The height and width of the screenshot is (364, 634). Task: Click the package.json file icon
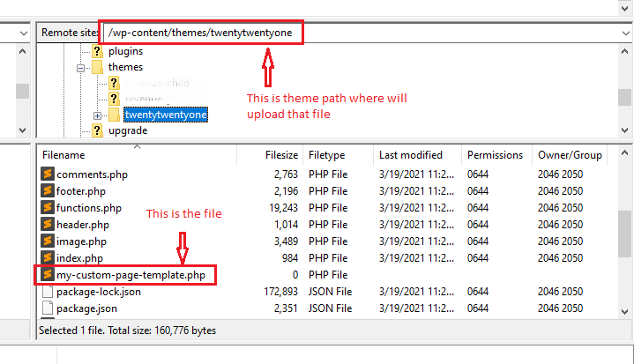click(x=48, y=308)
